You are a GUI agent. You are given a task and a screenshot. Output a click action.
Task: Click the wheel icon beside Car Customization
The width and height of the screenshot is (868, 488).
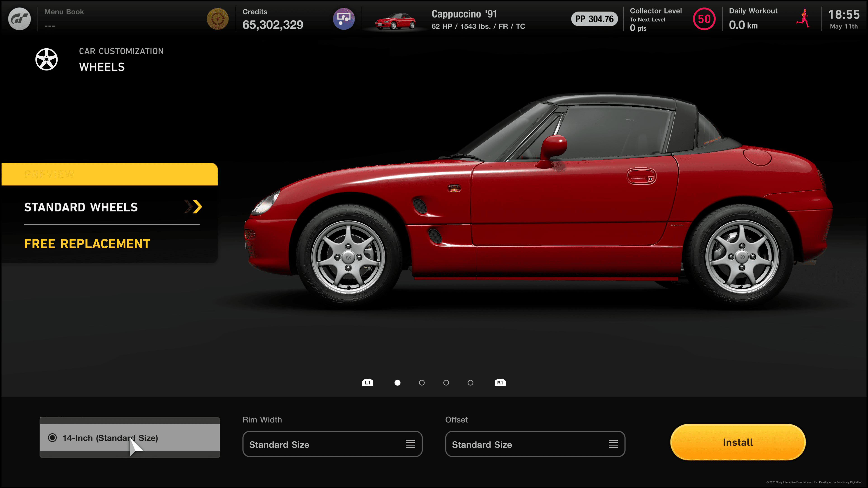point(47,59)
